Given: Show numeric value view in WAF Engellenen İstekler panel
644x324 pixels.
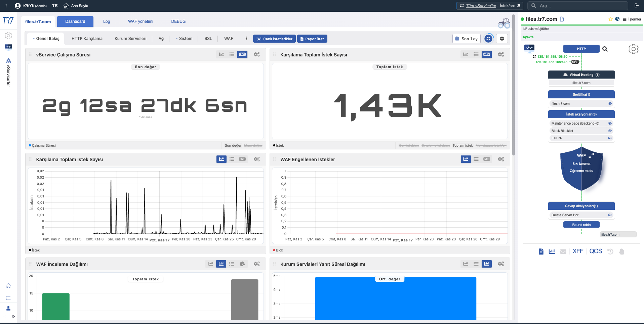Looking at the screenshot, I should [487, 159].
